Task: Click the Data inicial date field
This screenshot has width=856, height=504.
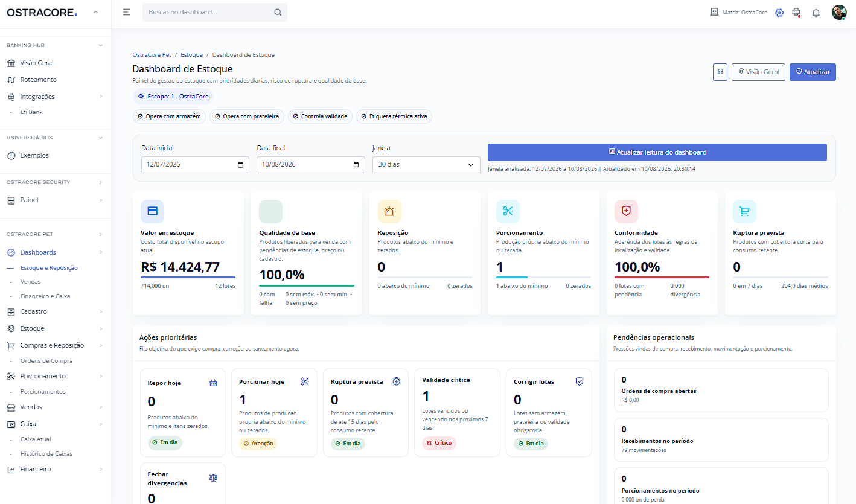Action: pyautogui.click(x=195, y=165)
